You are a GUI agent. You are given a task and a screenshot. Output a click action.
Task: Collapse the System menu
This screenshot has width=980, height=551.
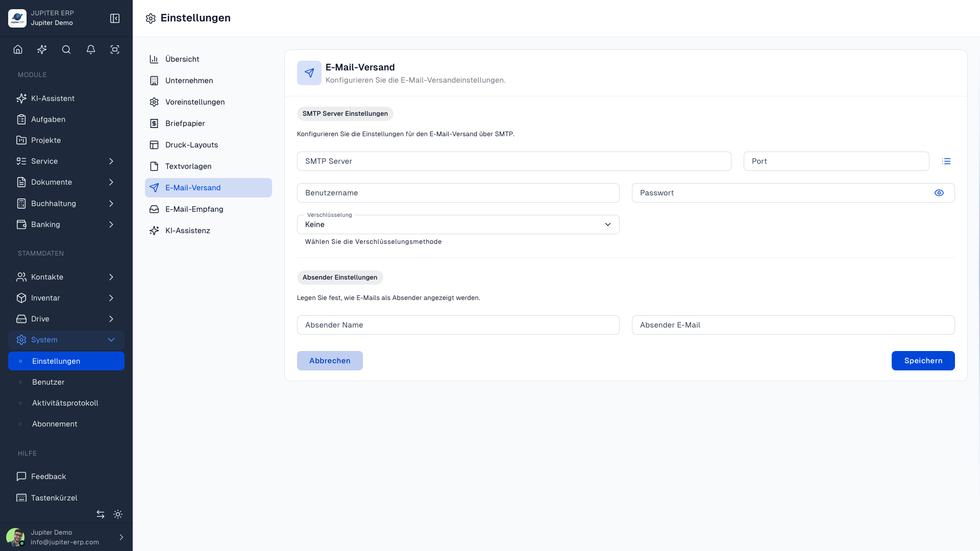click(x=66, y=340)
